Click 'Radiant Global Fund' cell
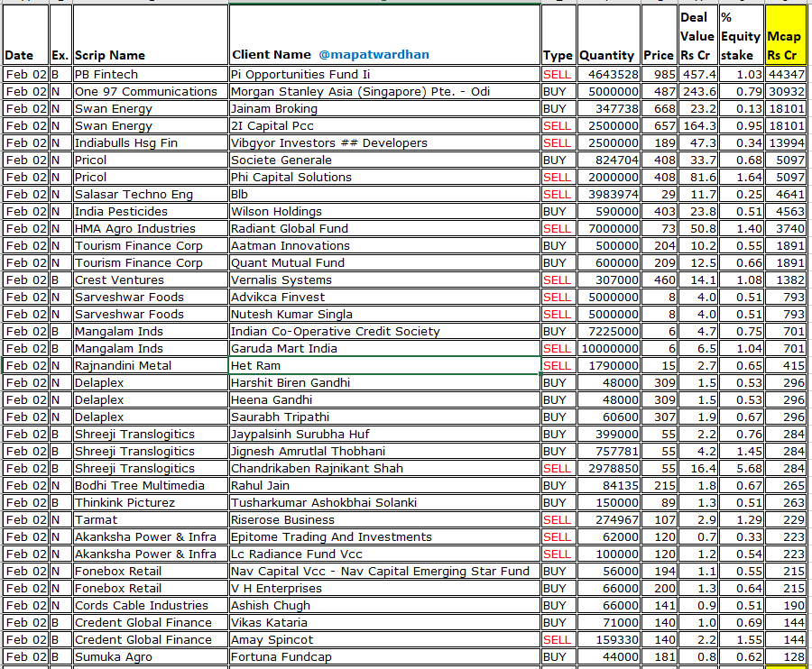Image resolution: width=812 pixels, height=669 pixels. click(384, 228)
